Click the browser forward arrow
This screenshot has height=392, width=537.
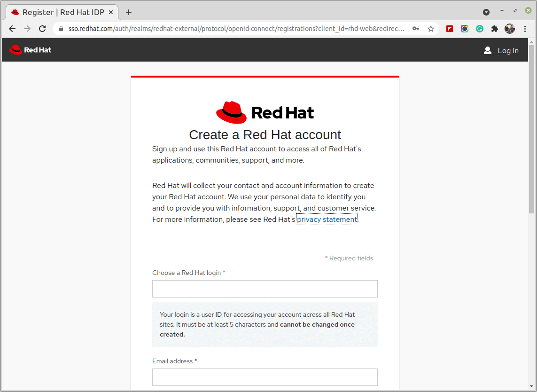point(27,29)
